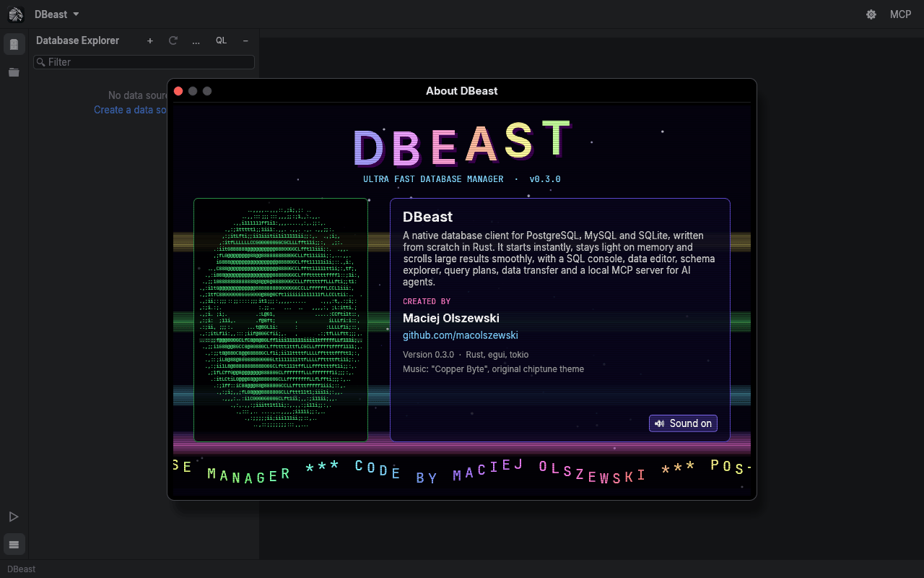
Task: Open the Database Explorer ellipsis menu
Action: [x=196, y=41]
